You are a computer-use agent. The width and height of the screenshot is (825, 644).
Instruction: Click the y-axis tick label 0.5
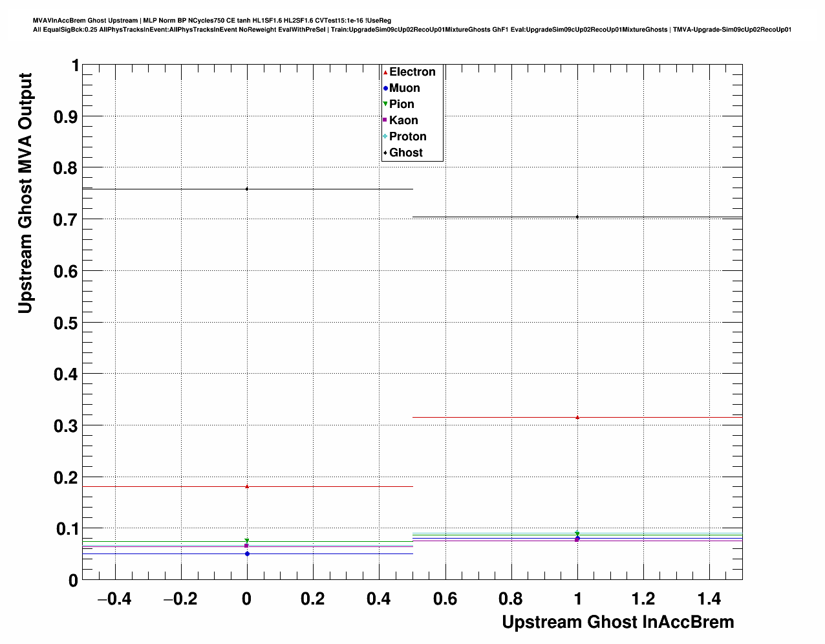[67, 323]
